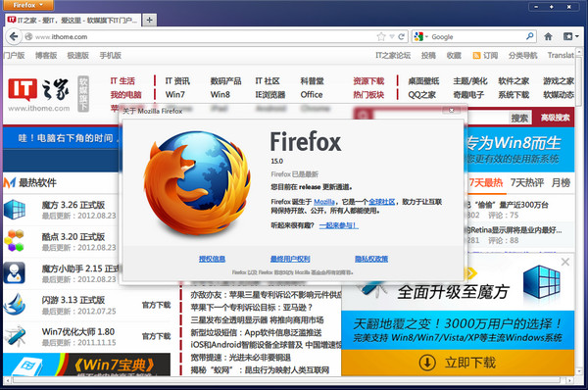Open the 手机版 link
Screen dimensions: 588x390
pos(110,56)
